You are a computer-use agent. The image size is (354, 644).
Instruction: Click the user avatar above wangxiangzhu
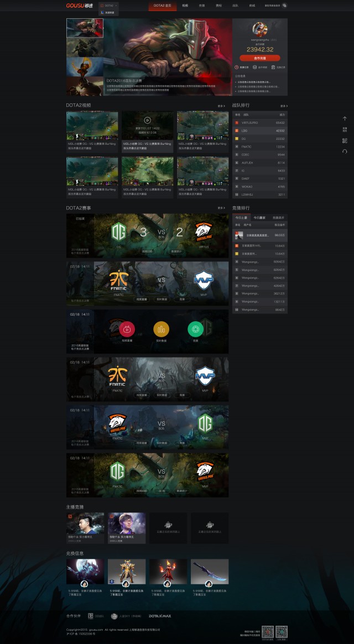(x=260, y=29)
